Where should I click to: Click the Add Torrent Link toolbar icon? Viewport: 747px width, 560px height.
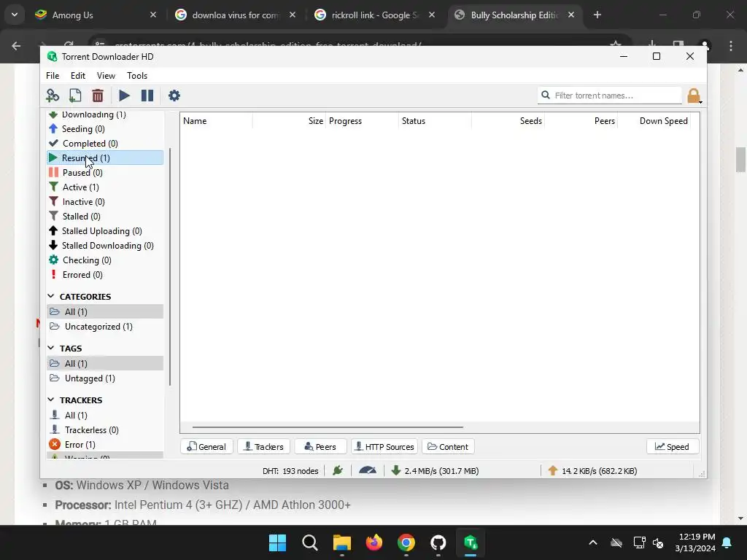pyautogui.click(x=53, y=96)
